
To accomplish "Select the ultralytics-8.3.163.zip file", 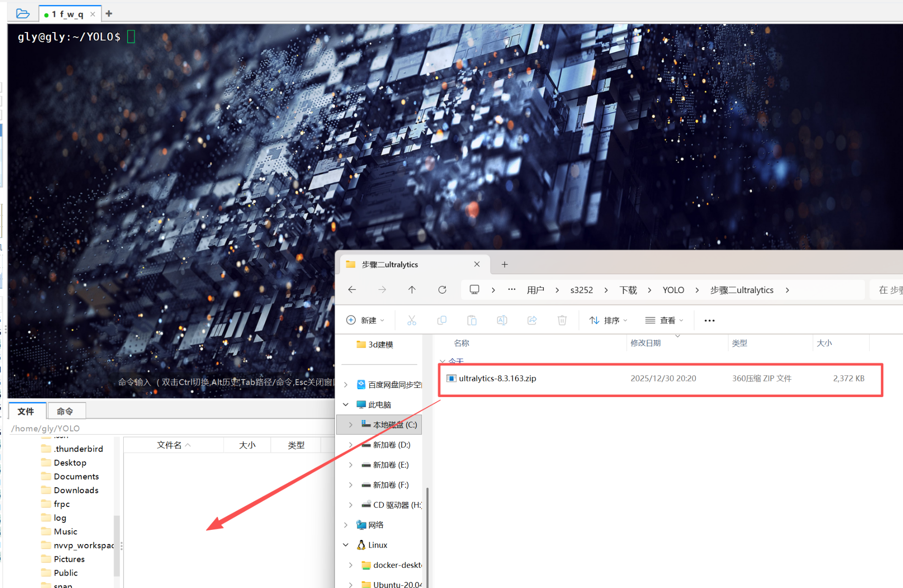I will tap(497, 379).
